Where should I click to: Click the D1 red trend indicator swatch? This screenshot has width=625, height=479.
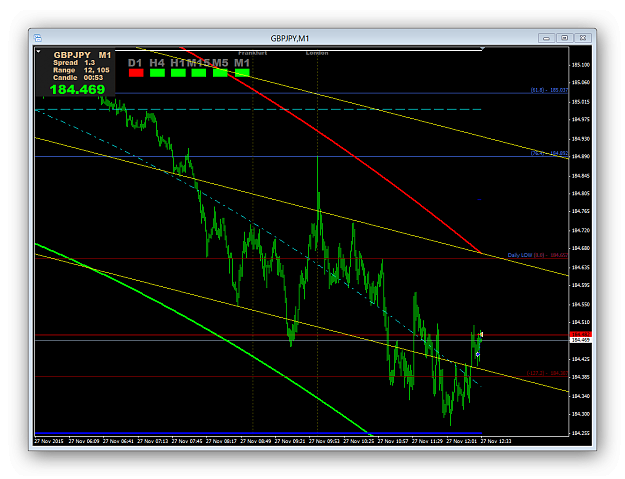[x=136, y=73]
